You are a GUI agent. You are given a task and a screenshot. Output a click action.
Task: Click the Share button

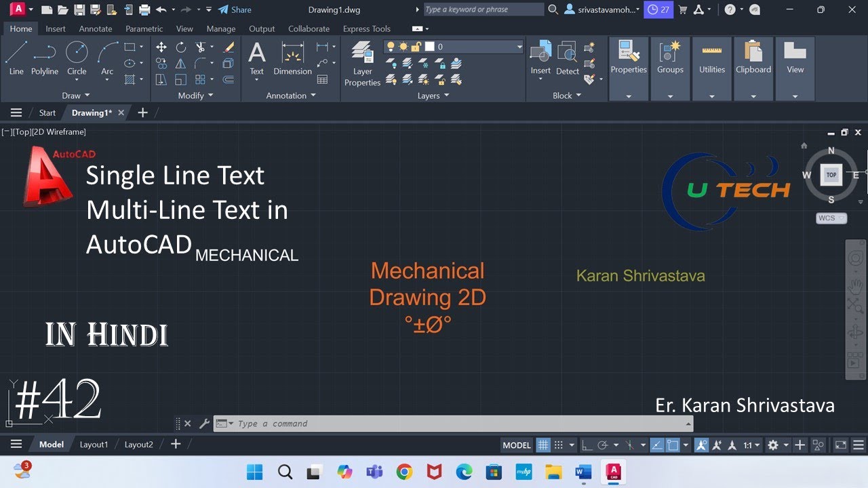[235, 9]
